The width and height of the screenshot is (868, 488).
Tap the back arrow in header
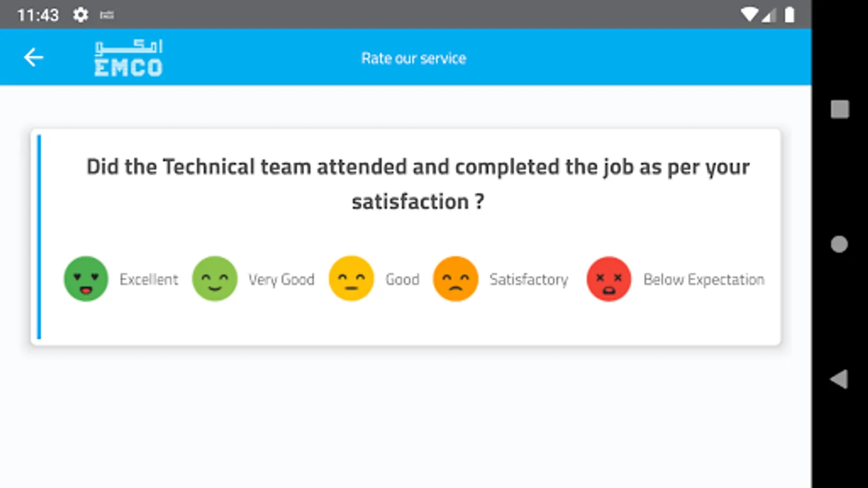click(34, 57)
